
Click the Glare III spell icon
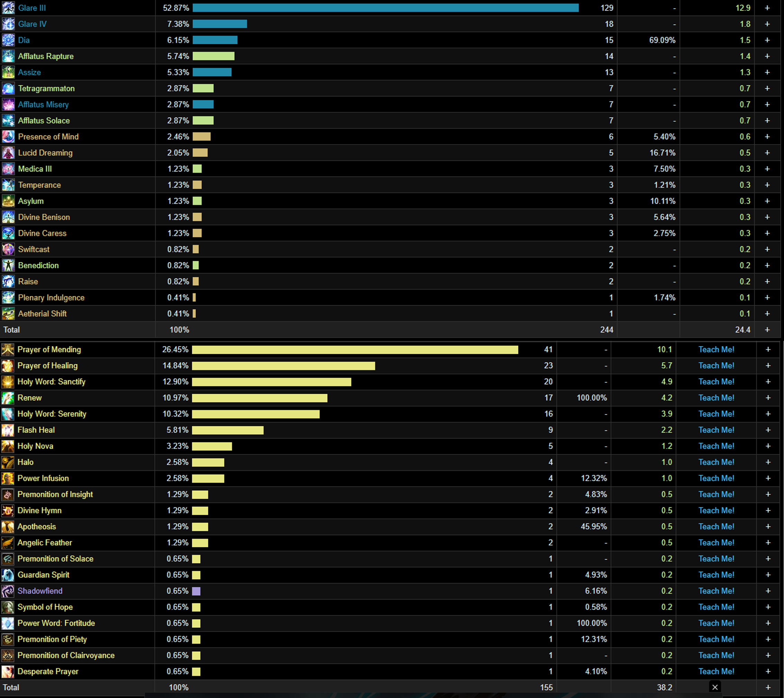point(8,8)
